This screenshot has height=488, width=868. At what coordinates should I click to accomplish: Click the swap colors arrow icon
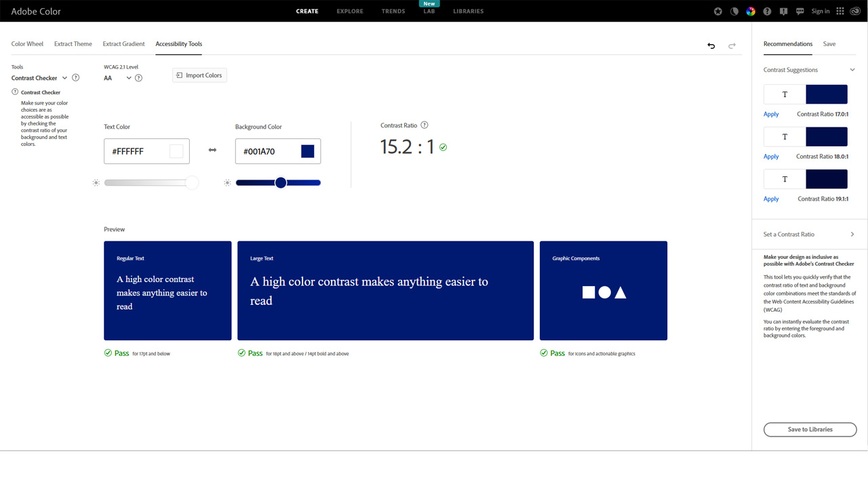(x=212, y=150)
